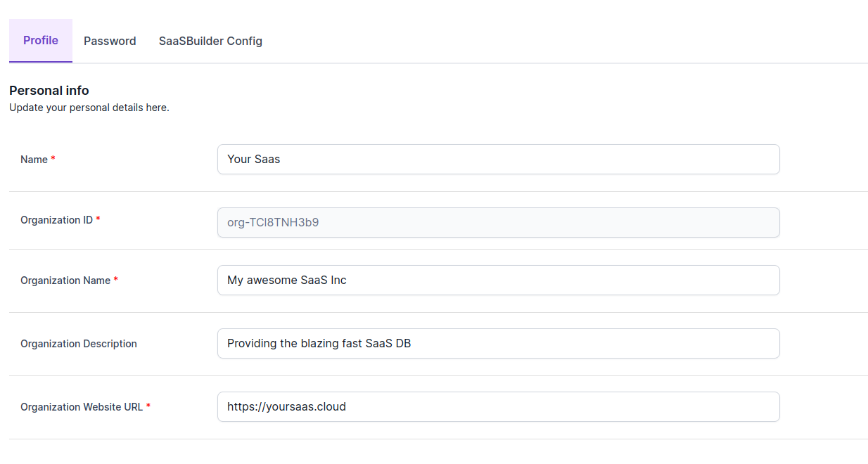Click the "Organization Description" label
Image resolution: width=868 pixels, height=464 pixels.
pos(79,344)
